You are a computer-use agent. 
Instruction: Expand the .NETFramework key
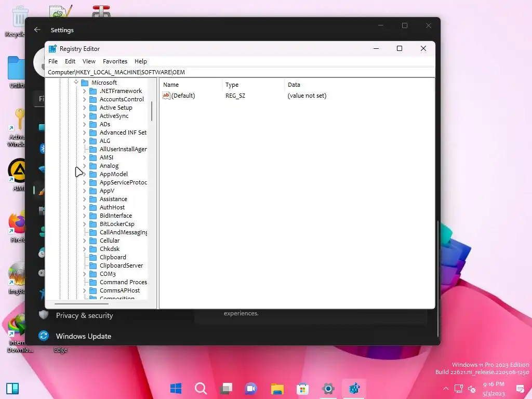(x=84, y=91)
